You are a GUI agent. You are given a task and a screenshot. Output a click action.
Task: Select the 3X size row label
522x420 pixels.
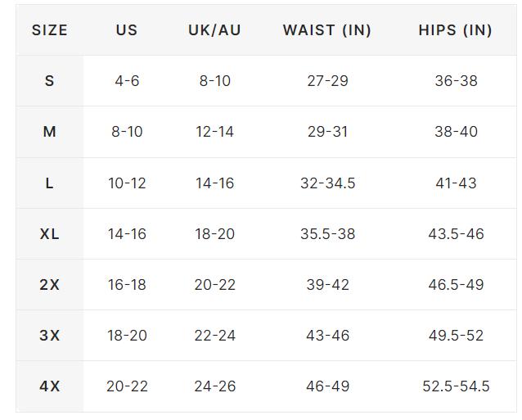click(x=50, y=336)
